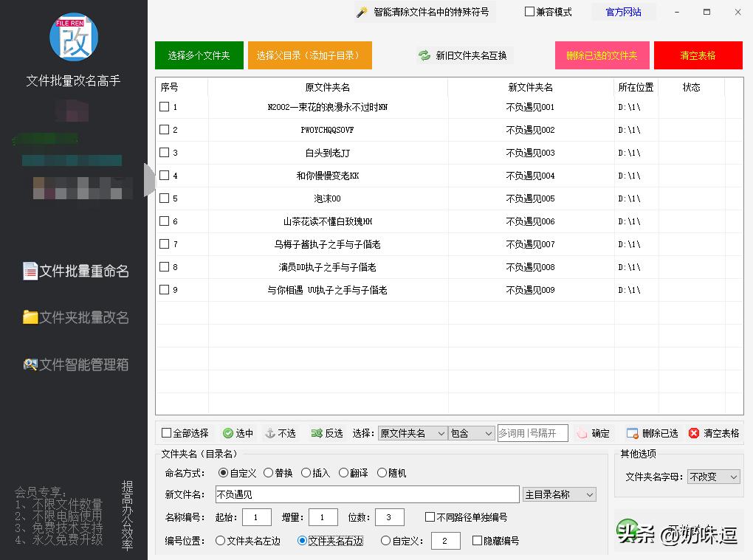
Task: Click the 选择多个文件夹 button
Action: tap(199, 55)
